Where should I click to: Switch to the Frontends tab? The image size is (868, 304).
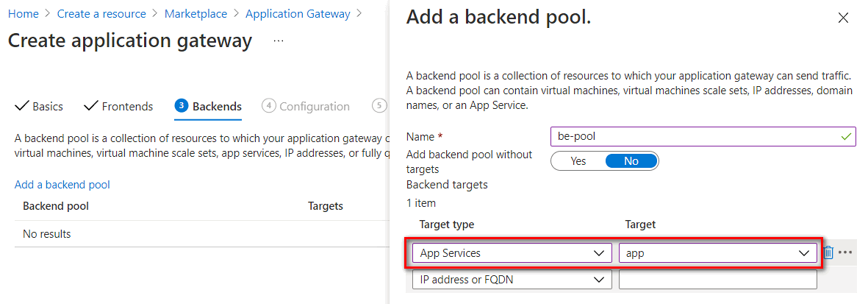coord(127,107)
